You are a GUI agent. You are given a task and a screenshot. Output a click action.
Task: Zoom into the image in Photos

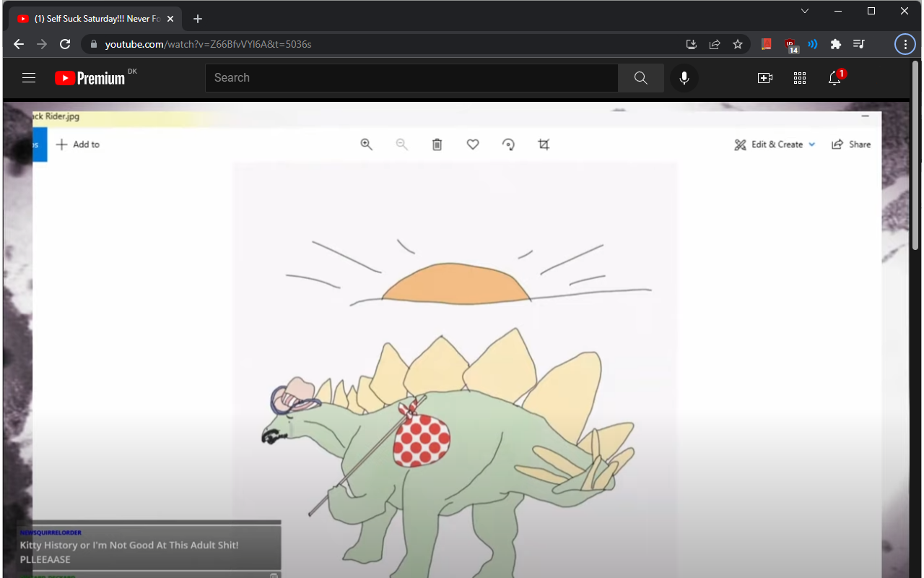[x=367, y=144]
